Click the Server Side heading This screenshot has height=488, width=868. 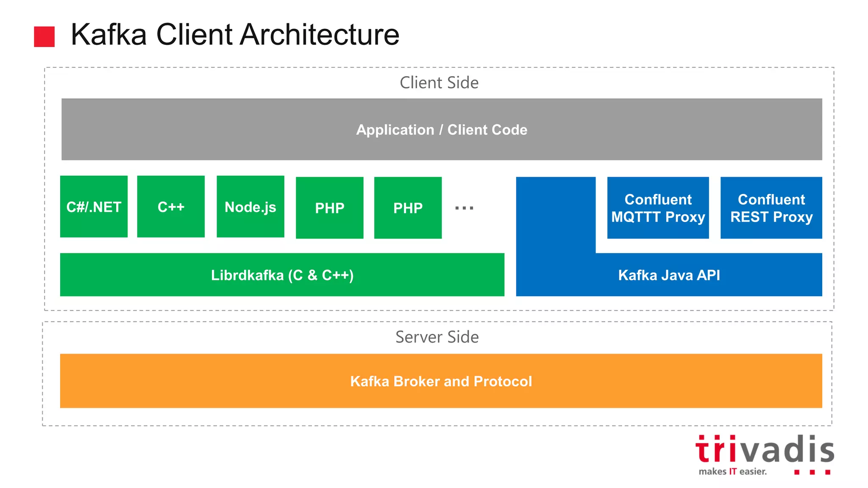click(437, 337)
